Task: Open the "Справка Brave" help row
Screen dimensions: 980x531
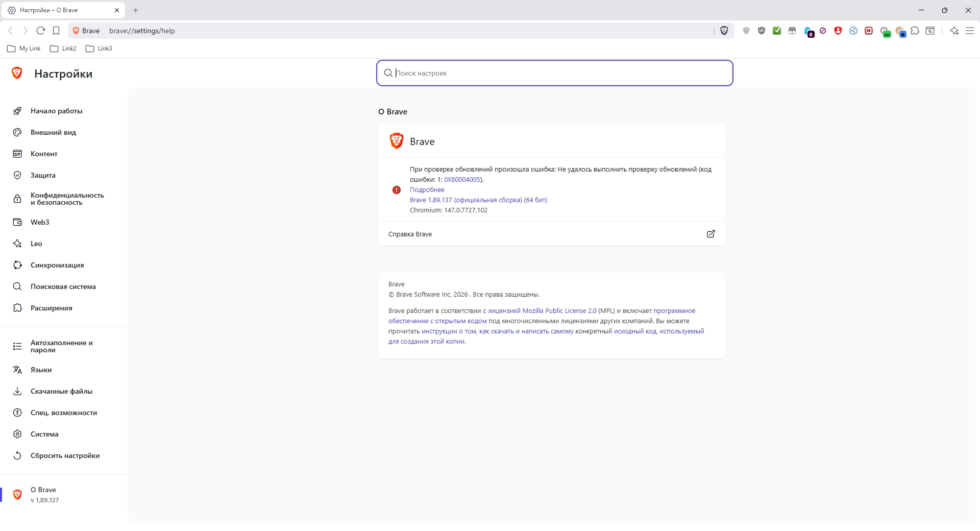Action: (551, 234)
